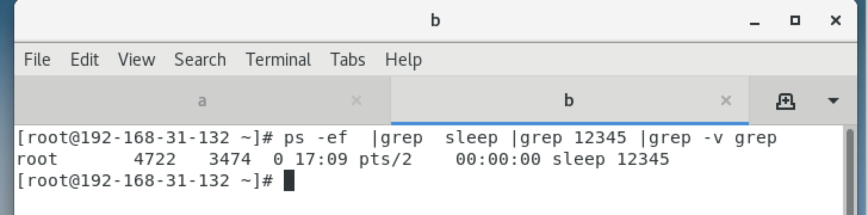Minimize the terminal window

[755, 21]
